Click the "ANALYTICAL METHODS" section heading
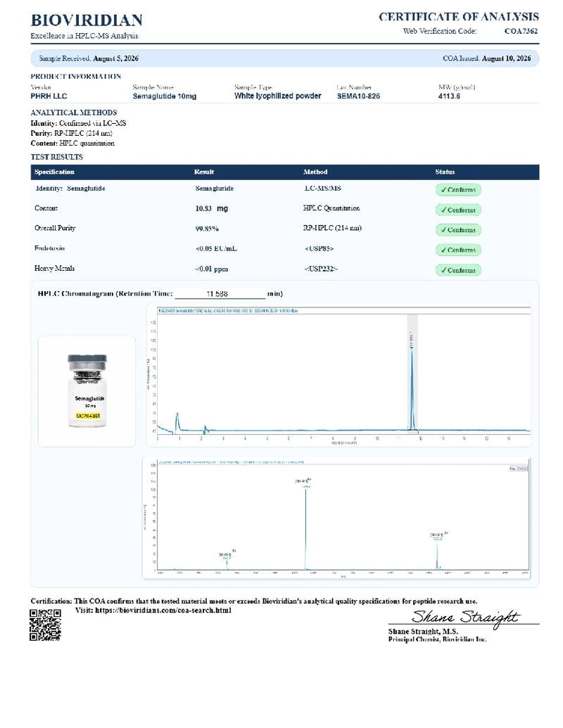Screen dimensions: 563x728 [x=73, y=113]
